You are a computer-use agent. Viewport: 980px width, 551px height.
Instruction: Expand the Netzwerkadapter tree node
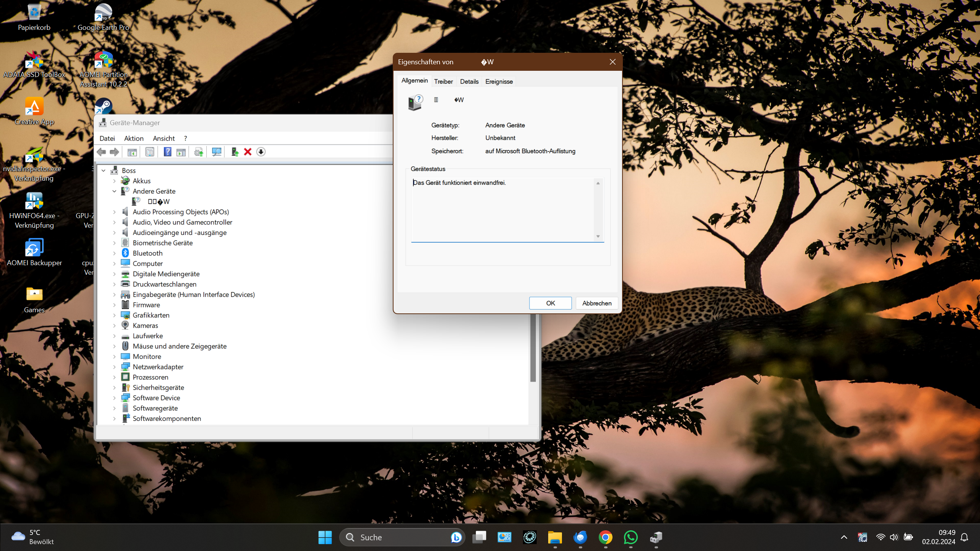(x=114, y=367)
